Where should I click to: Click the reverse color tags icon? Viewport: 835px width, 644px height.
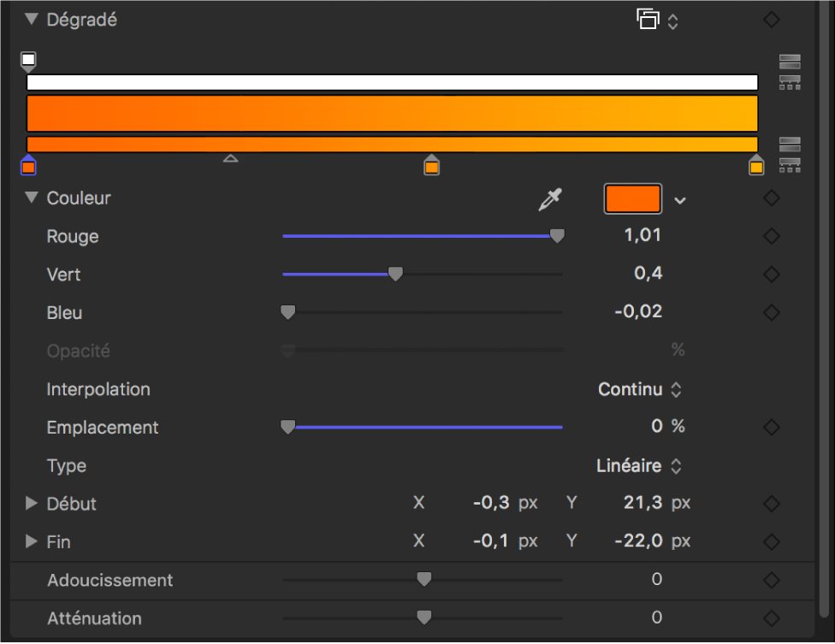[x=790, y=144]
